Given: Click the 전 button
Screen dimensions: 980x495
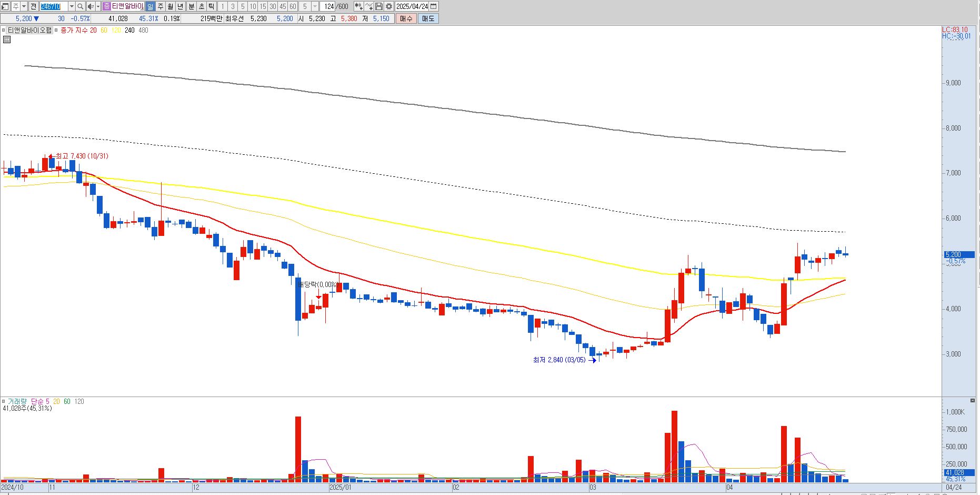Looking at the screenshot, I should (x=33, y=6).
